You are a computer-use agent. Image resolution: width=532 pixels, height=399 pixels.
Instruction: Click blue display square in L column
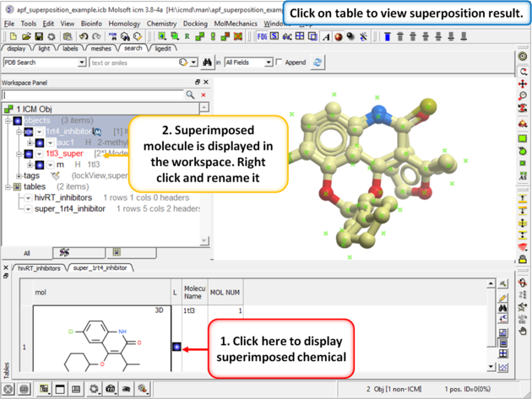[x=176, y=347]
